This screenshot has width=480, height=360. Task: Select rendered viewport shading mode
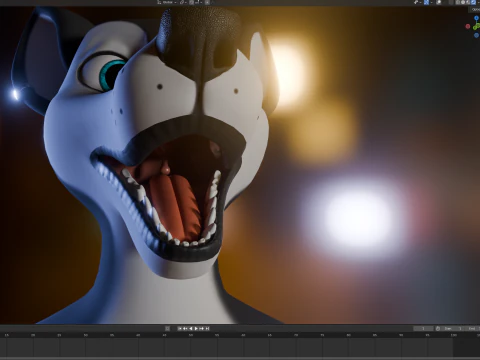(x=473, y=2)
